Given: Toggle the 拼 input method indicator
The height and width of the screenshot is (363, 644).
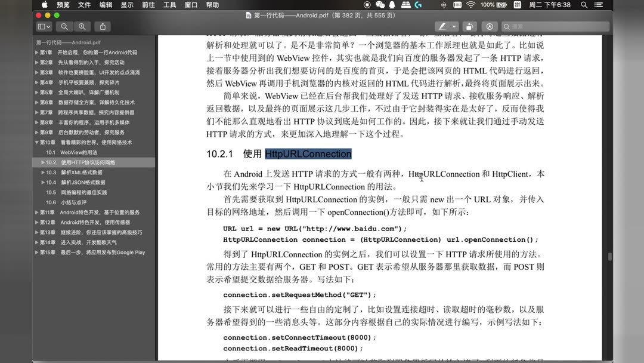Looking at the screenshot, I should coord(517,5).
